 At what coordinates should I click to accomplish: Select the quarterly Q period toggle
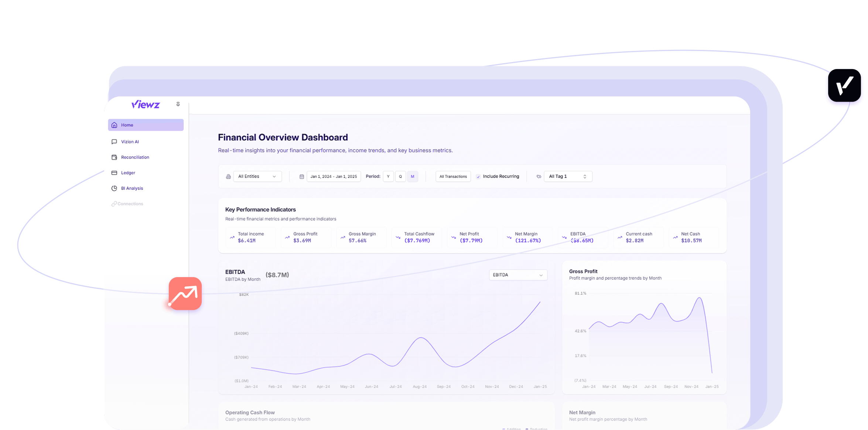tap(400, 177)
